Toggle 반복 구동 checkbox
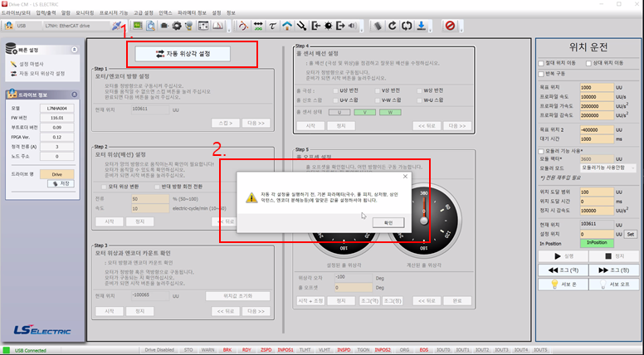Viewport: 644px width, 355px height. coord(541,75)
